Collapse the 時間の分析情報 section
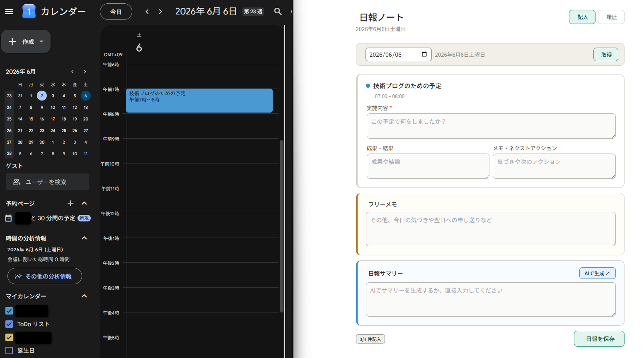The height and width of the screenshot is (358, 644). coord(85,238)
